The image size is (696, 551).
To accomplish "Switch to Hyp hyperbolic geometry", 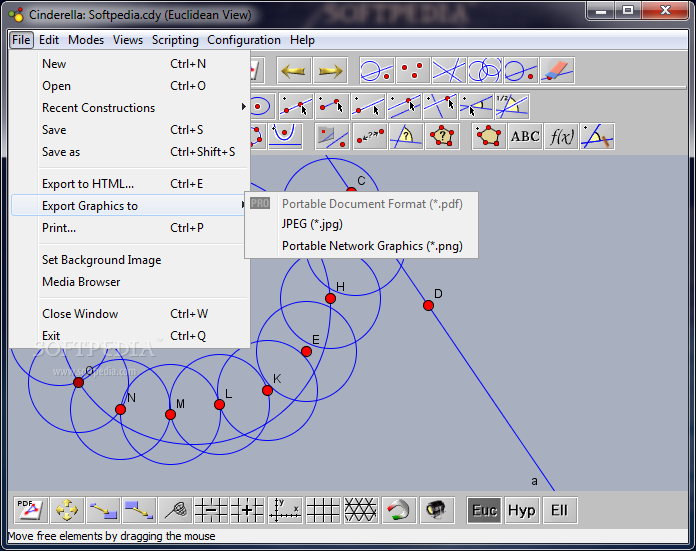I will (522, 511).
